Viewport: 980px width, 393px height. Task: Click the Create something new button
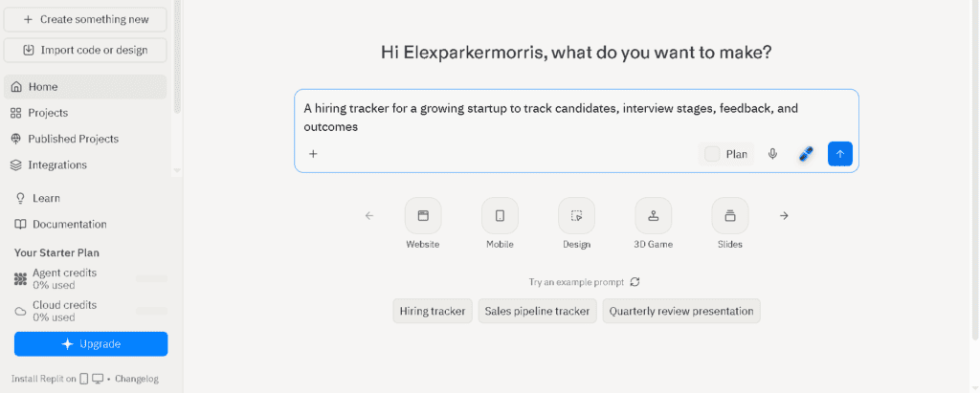pyautogui.click(x=85, y=19)
